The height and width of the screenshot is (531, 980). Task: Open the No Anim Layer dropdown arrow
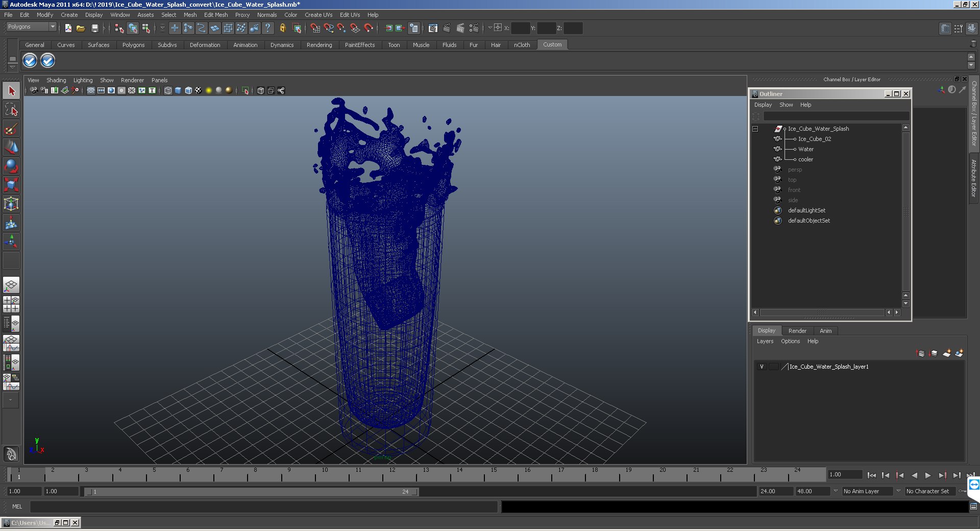tap(836, 491)
